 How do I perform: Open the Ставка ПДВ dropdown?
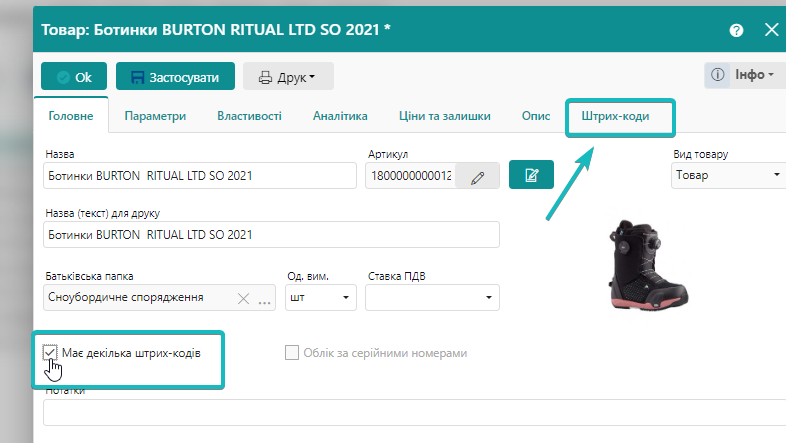point(432,298)
